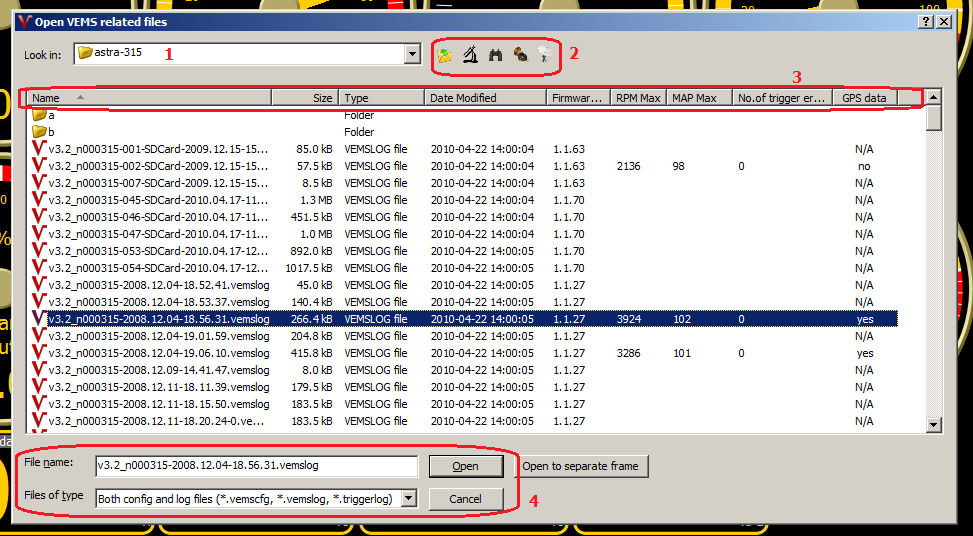Click the microscope icon in the toolbar

tap(470, 55)
